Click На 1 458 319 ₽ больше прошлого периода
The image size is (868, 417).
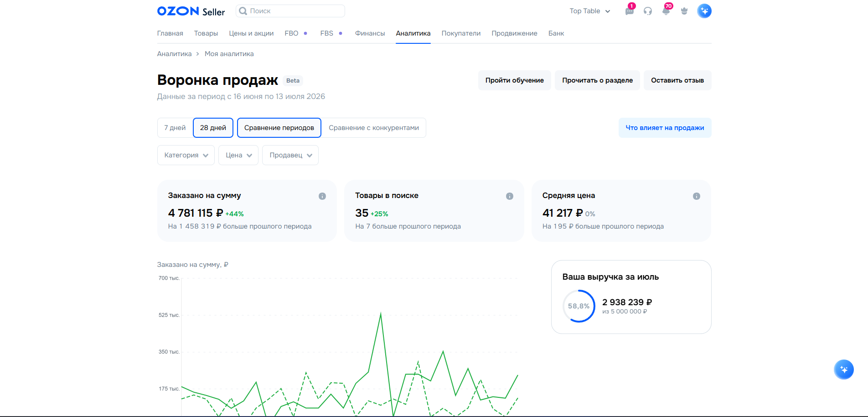tap(240, 226)
